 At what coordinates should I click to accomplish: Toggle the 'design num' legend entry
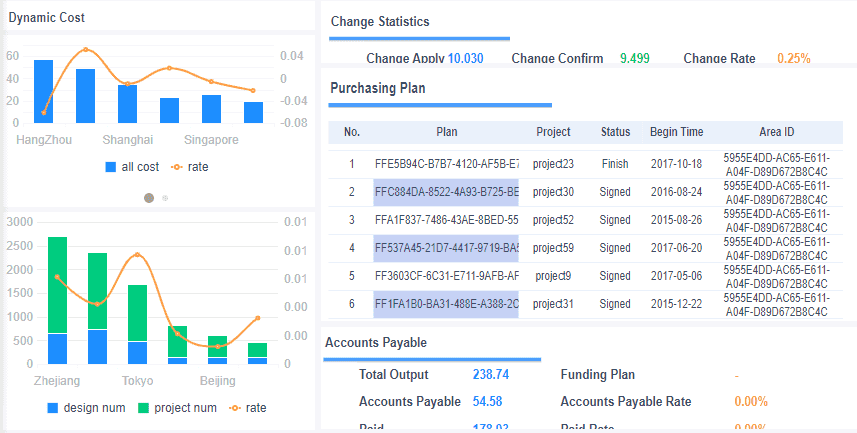tap(86, 408)
